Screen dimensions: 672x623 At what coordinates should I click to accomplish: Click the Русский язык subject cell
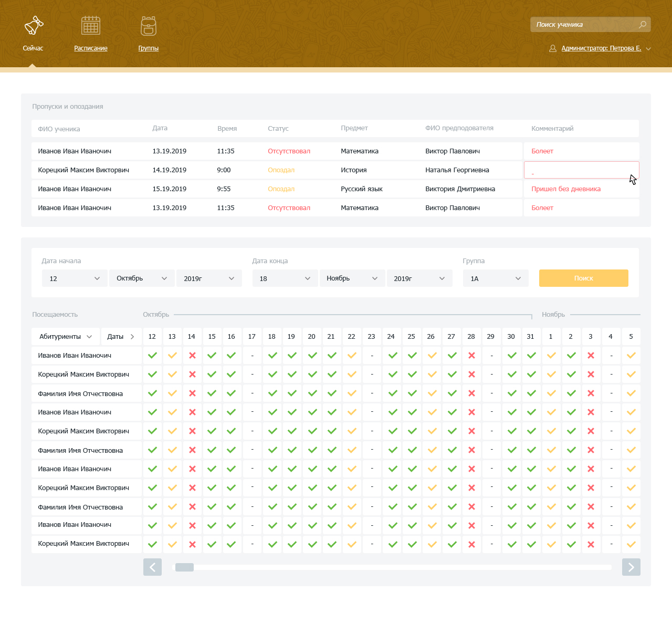point(362,189)
